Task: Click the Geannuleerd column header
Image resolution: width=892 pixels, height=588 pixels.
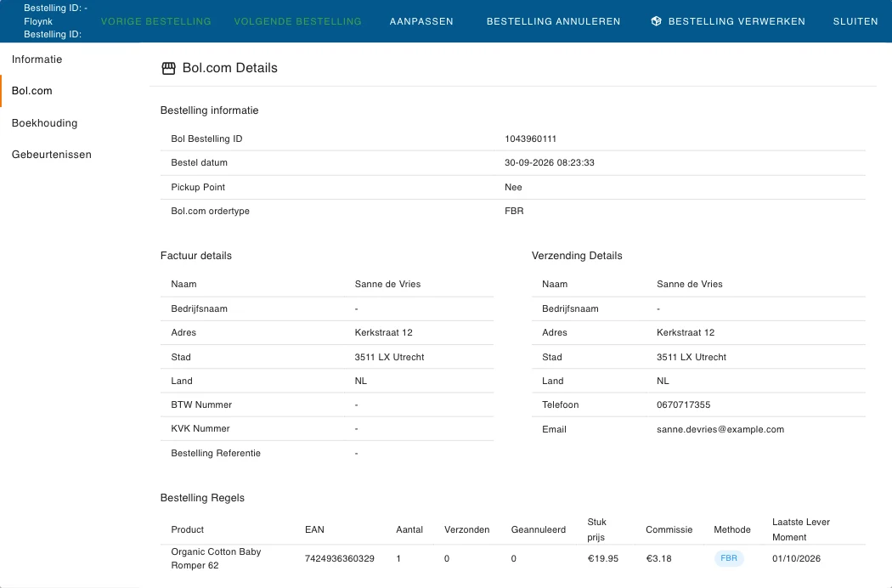Action: (x=538, y=530)
